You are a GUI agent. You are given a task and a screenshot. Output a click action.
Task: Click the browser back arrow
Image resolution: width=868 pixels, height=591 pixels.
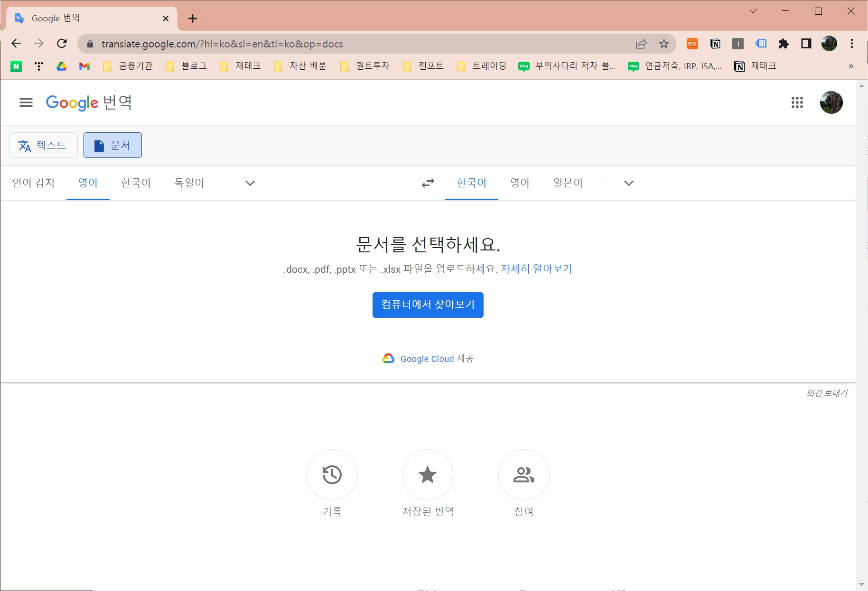click(x=16, y=44)
